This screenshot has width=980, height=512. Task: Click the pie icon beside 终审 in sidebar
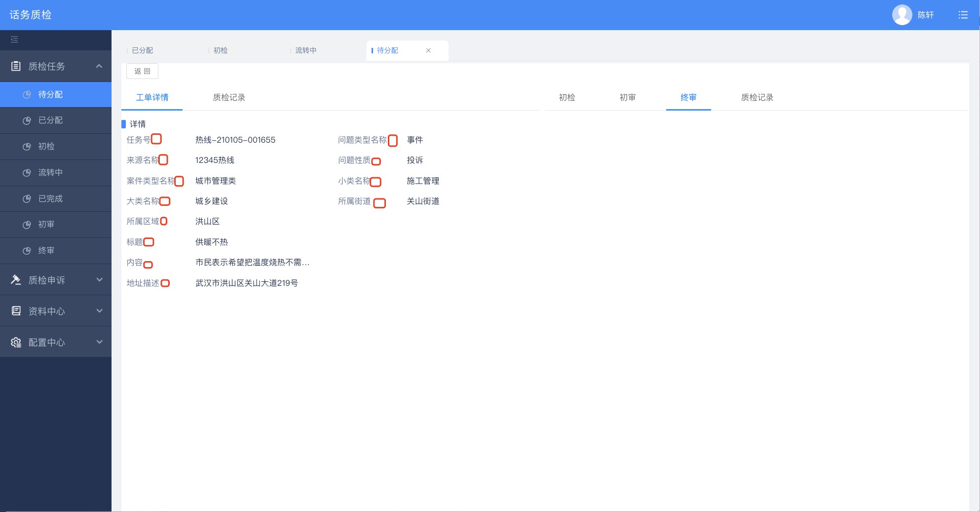[x=27, y=251]
